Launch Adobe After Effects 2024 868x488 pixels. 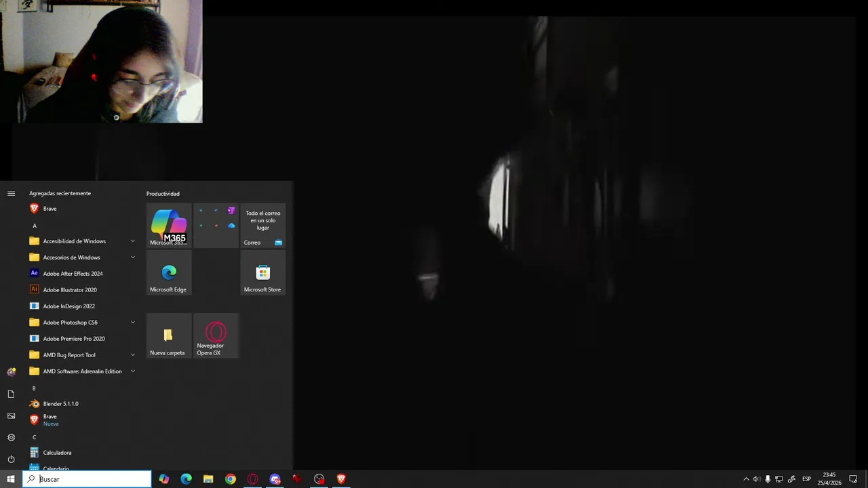point(83,274)
